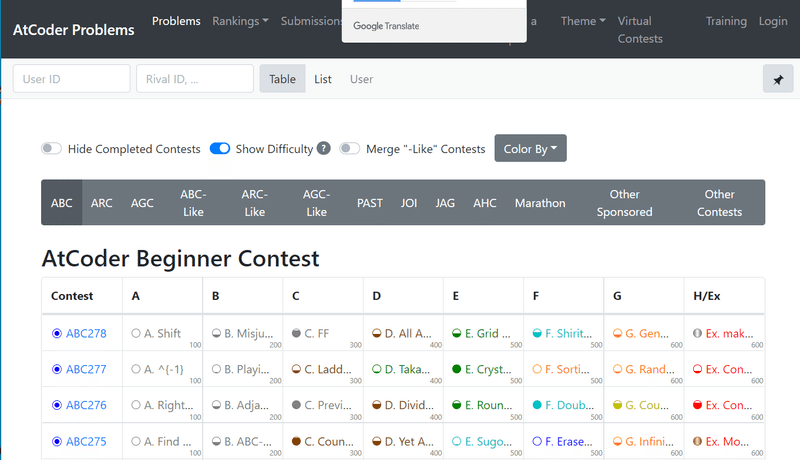
Task: Click AtCoder Problems site title
Action: coord(73,30)
